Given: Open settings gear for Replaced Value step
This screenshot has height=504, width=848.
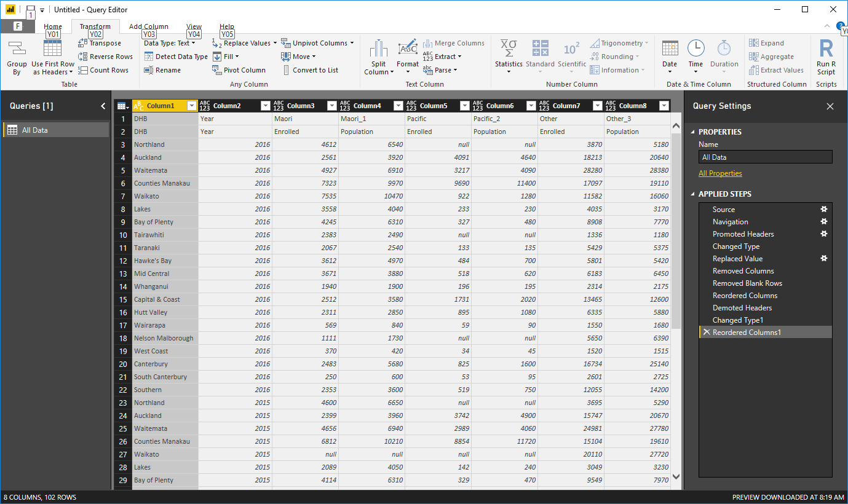Looking at the screenshot, I should point(824,259).
